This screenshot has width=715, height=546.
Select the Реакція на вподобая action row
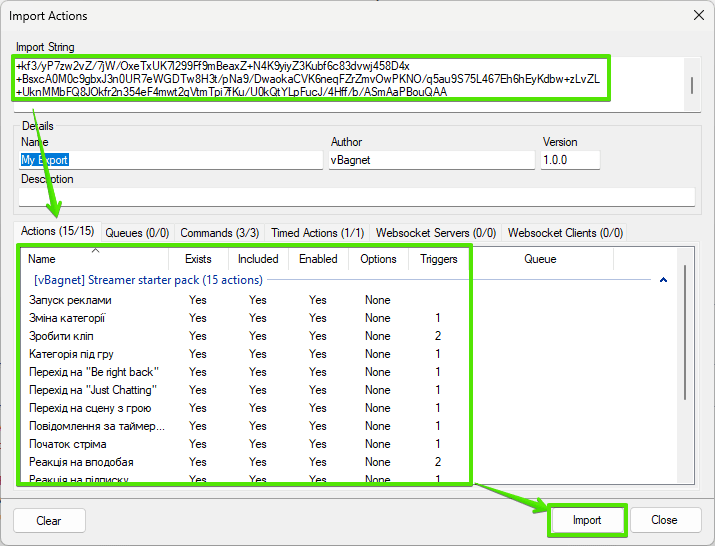pyautogui.click(x=349, y=462)
